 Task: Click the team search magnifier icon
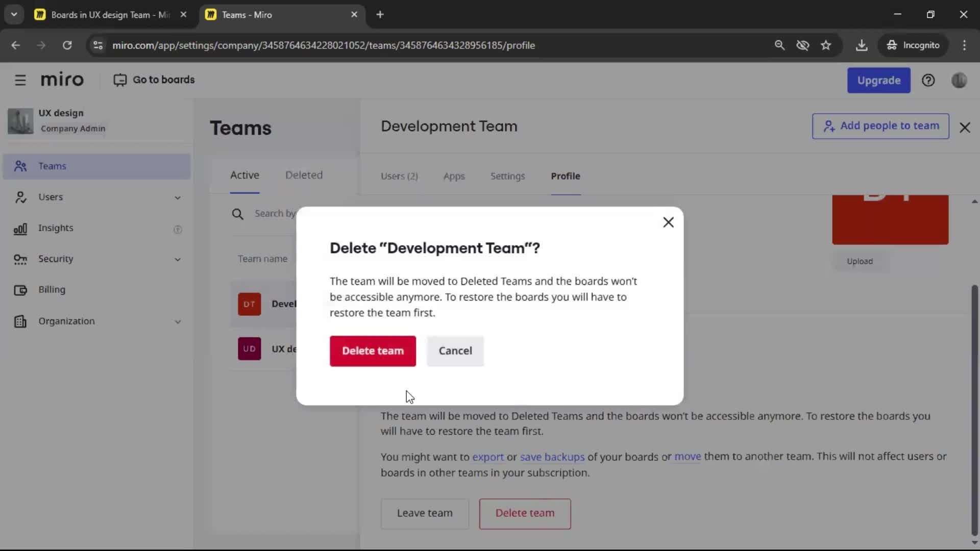pos(237,214)
